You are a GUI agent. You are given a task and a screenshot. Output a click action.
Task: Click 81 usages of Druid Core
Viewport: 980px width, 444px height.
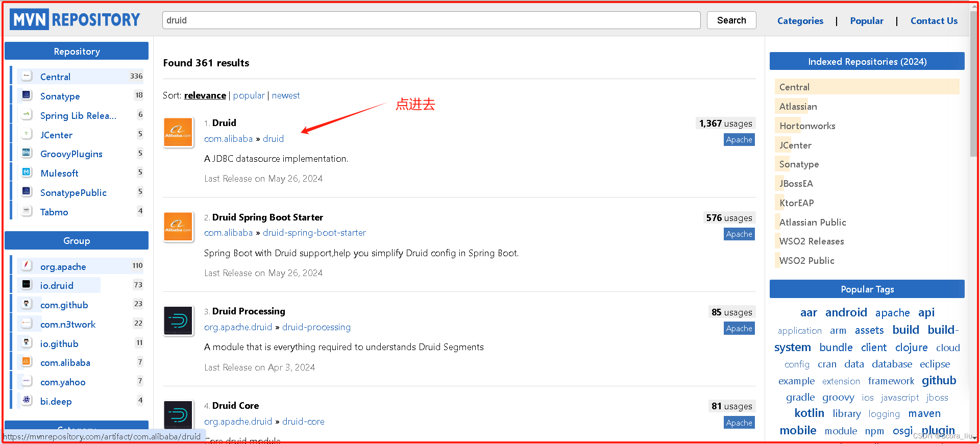732,406
